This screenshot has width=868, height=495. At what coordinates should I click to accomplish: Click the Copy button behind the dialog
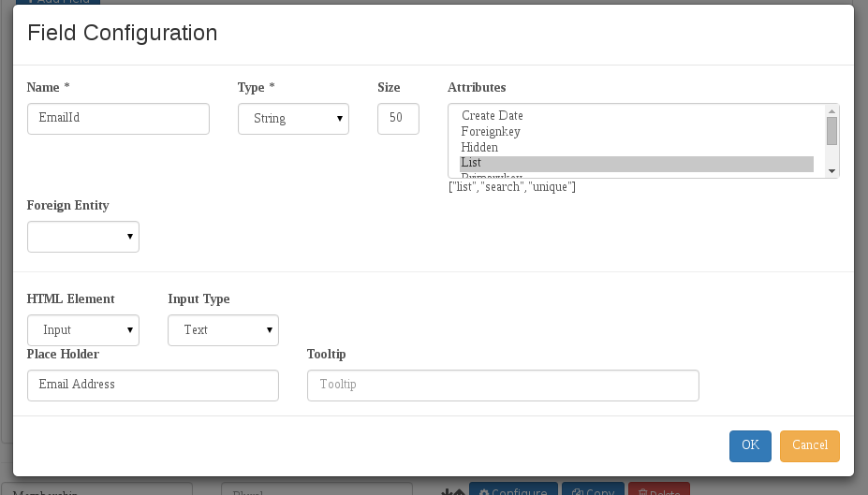[x=593, y=488]
